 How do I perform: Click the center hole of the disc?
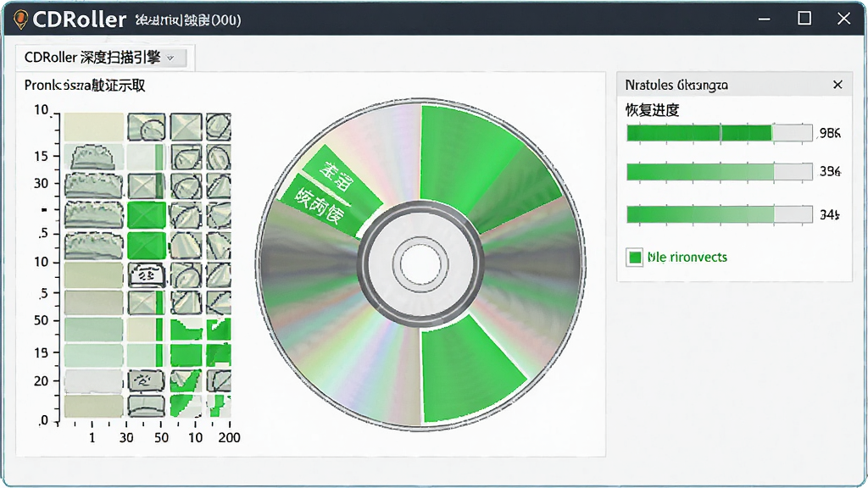coord(420,264)
